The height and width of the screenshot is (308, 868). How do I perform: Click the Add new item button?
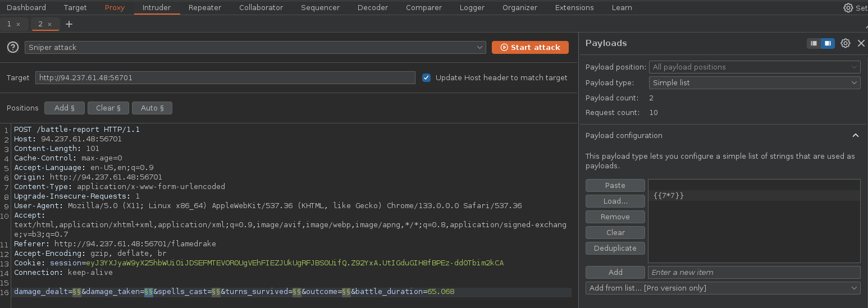(615, 272)
